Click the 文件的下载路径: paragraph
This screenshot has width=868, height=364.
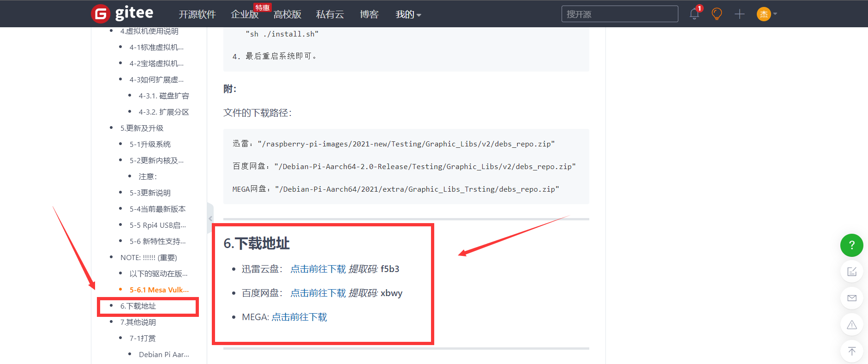tap(257, 113)
